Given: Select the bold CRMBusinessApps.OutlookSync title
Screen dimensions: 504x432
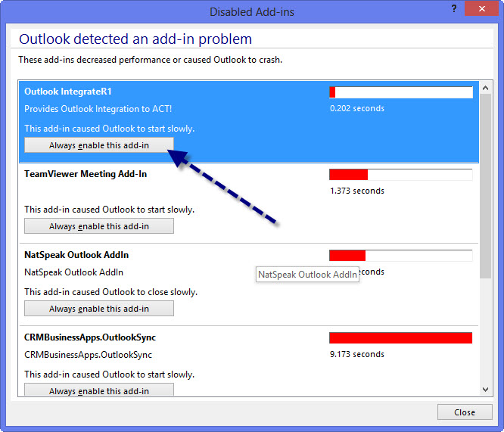Looking at the screenshot, I should click(90, 337).
